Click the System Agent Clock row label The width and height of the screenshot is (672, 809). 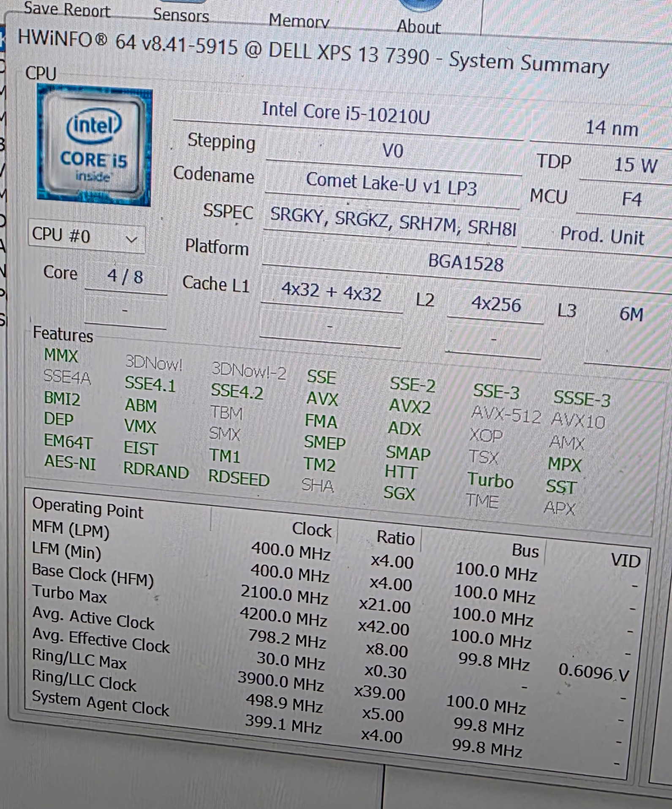pos(101,703)
